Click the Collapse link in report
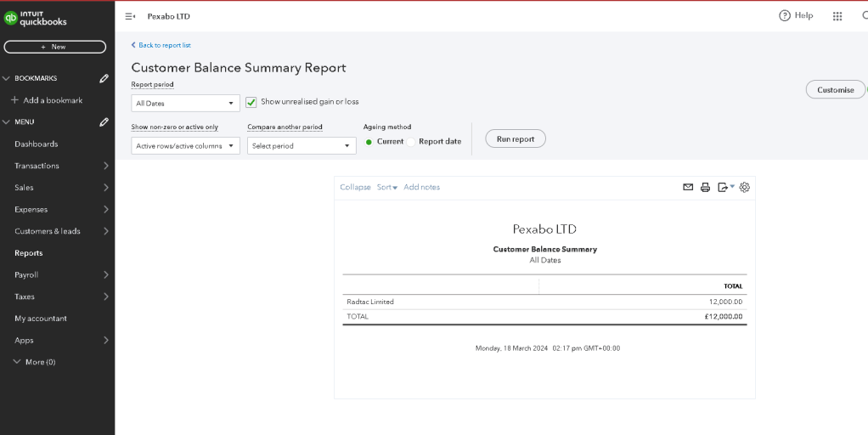Screen dimensions: 868x435 (355, 187)
